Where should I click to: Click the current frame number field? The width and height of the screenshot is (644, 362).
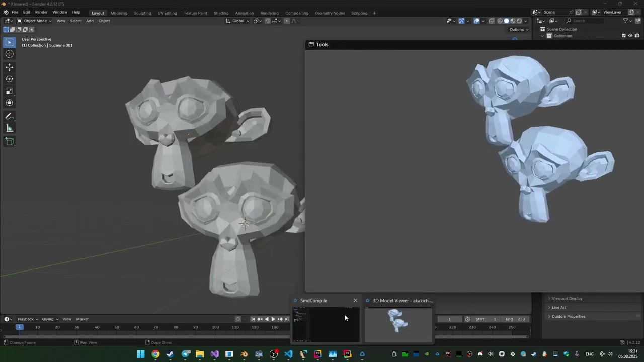coord(449,319)
